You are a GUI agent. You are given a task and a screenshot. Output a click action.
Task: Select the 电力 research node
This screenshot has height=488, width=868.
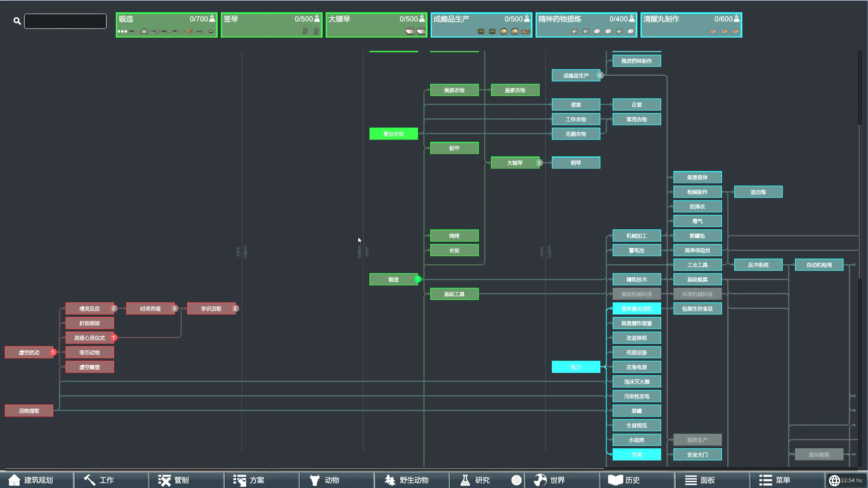tap(576, 367)
